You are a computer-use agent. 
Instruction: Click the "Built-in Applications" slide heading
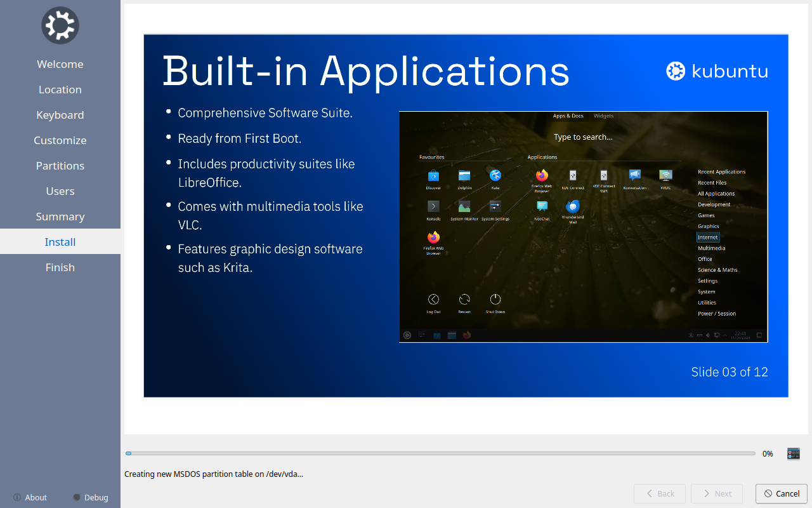point(366,70)
